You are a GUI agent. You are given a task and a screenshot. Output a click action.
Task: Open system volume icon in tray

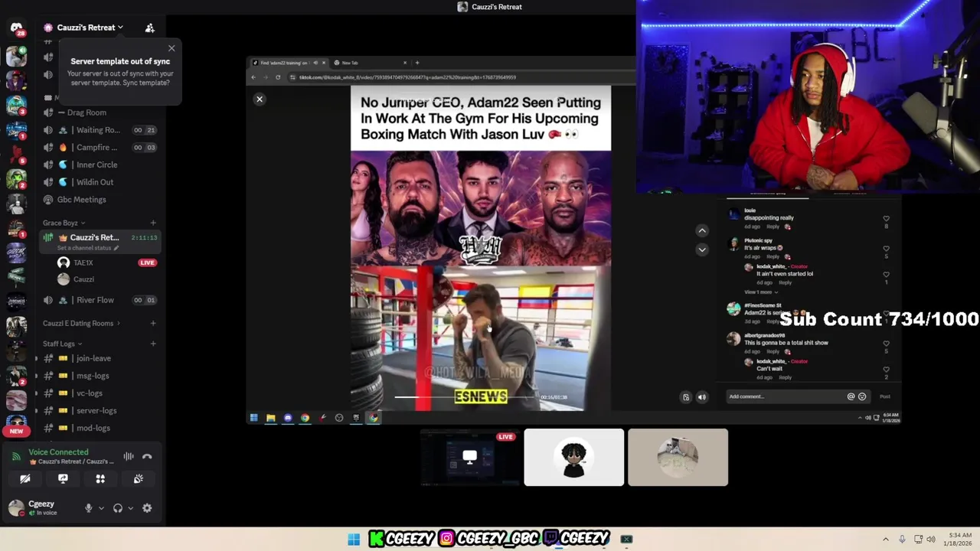point(931,540)
